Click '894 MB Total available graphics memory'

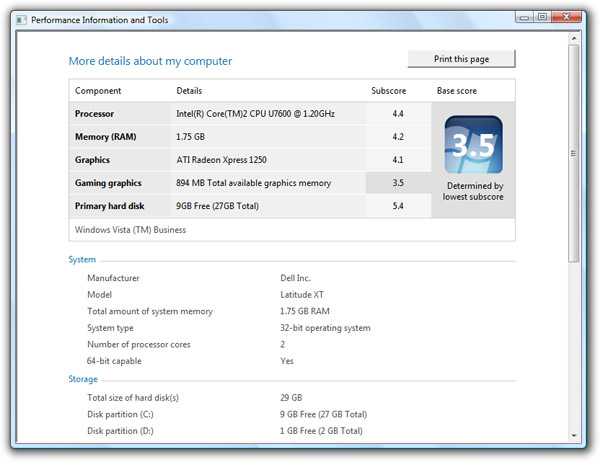pos(253,183)
